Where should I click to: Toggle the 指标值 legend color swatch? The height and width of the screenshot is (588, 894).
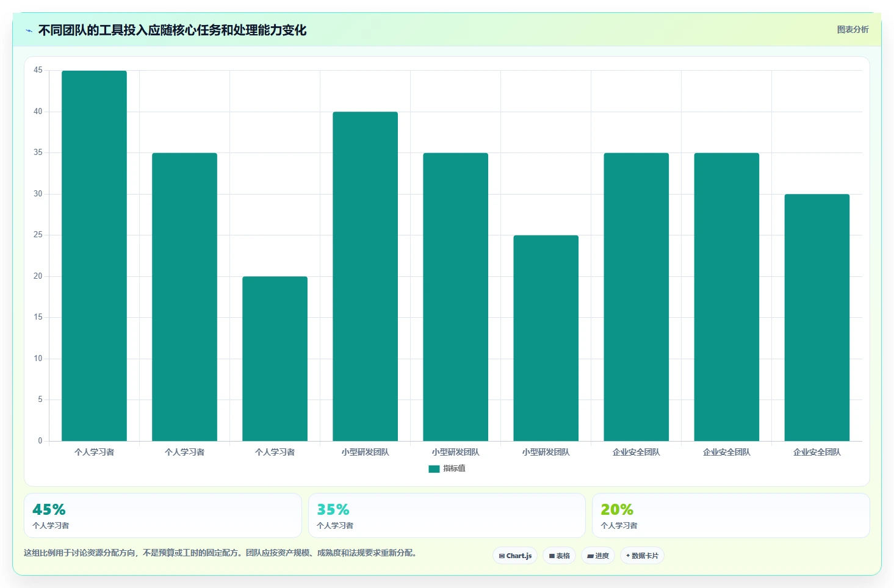point(434,468)
